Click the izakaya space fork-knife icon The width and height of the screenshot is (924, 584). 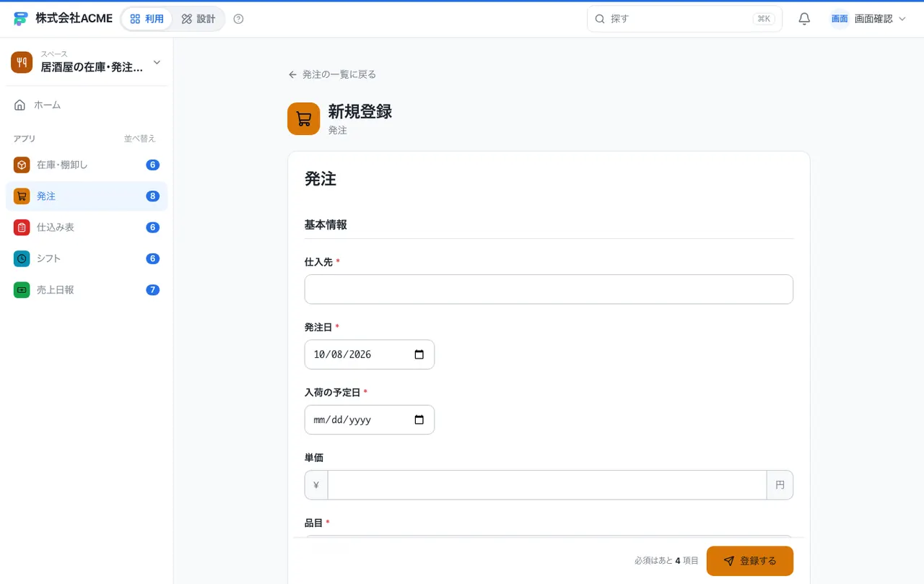(x=22, y=62)
